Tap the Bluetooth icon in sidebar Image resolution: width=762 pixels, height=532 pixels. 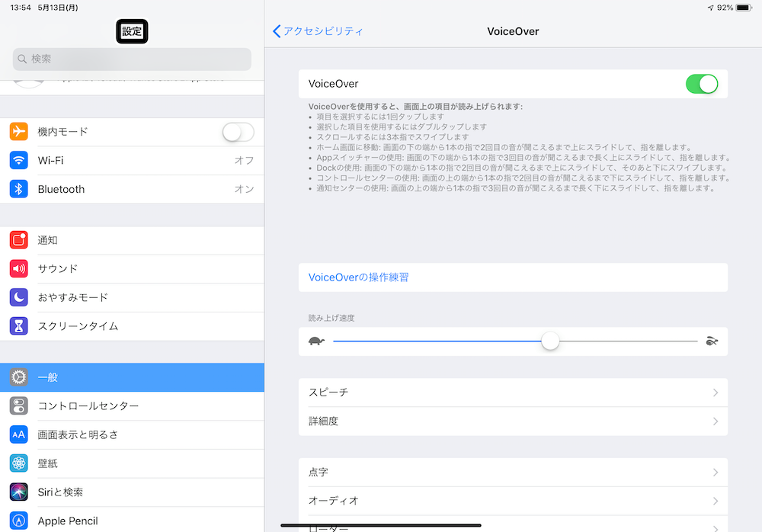(18, 189)
